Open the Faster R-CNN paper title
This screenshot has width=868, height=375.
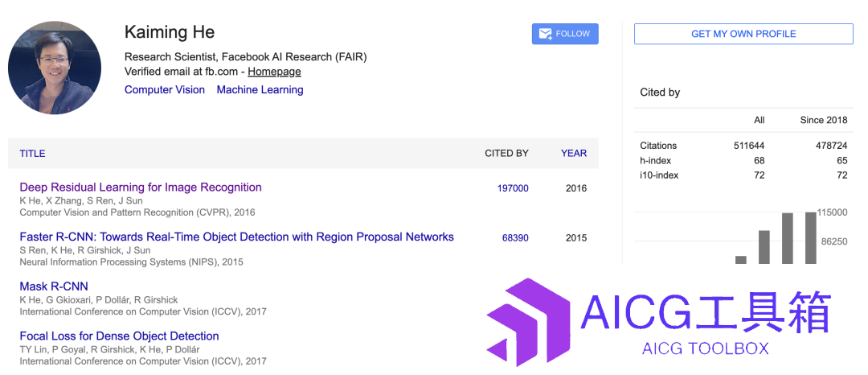tap(236, 237)
